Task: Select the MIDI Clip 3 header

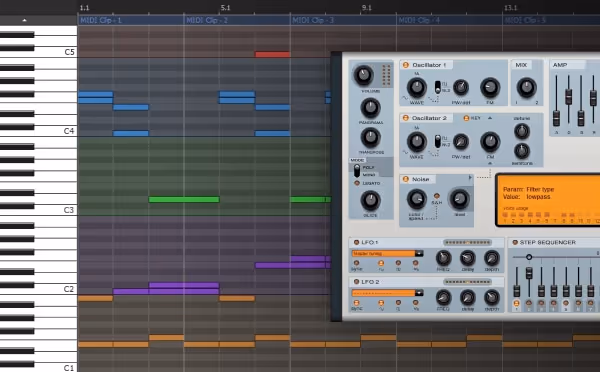Action: [x=343, y=20]
